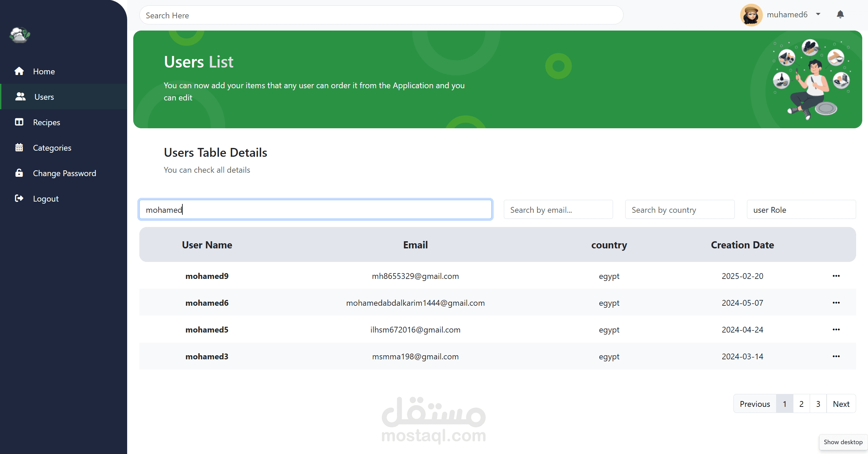Go to pagination page 1
Viewport: 868px width, 454px height.
coord(785,404)
